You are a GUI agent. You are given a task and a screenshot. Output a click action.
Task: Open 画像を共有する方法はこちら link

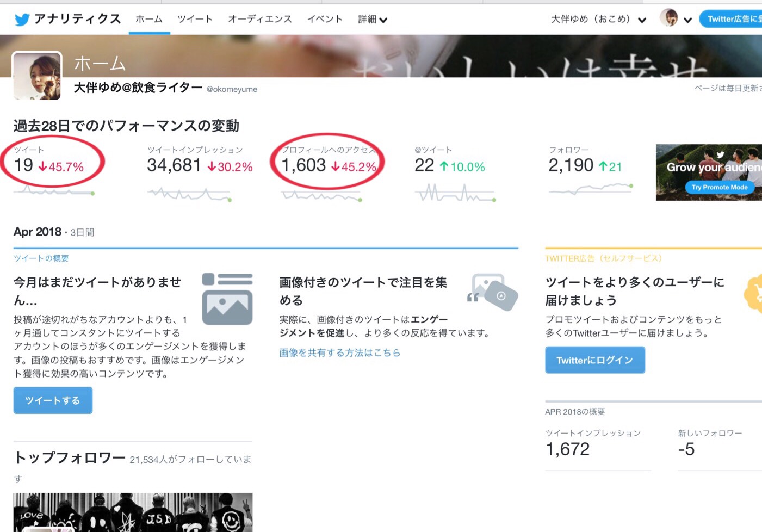(x=340, y=352)
